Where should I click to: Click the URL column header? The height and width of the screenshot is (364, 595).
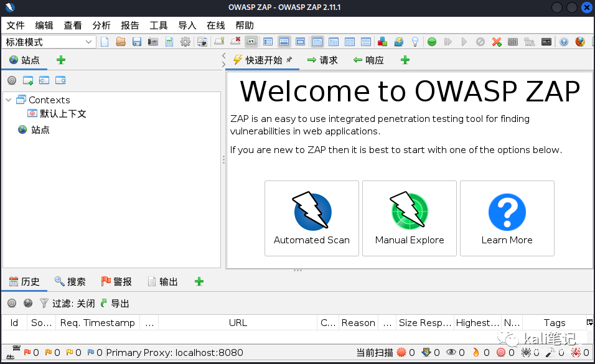coord(238,323)
